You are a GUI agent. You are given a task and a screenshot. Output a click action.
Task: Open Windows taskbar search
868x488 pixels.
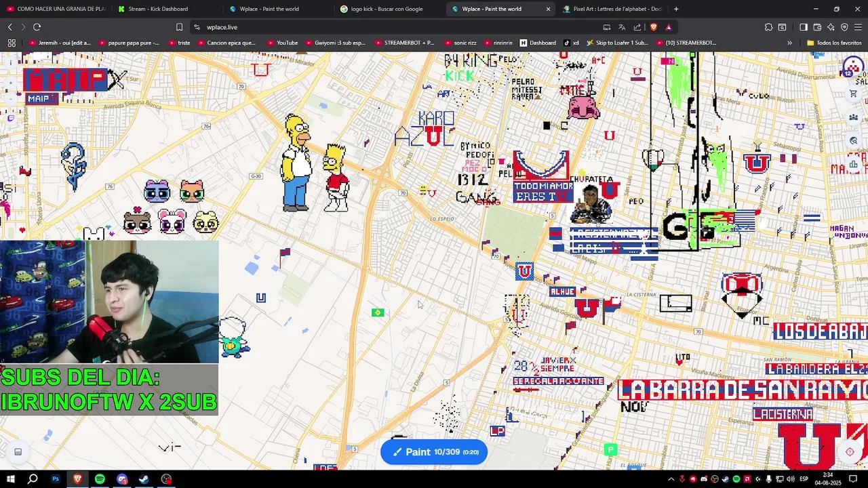click(33, 479)
